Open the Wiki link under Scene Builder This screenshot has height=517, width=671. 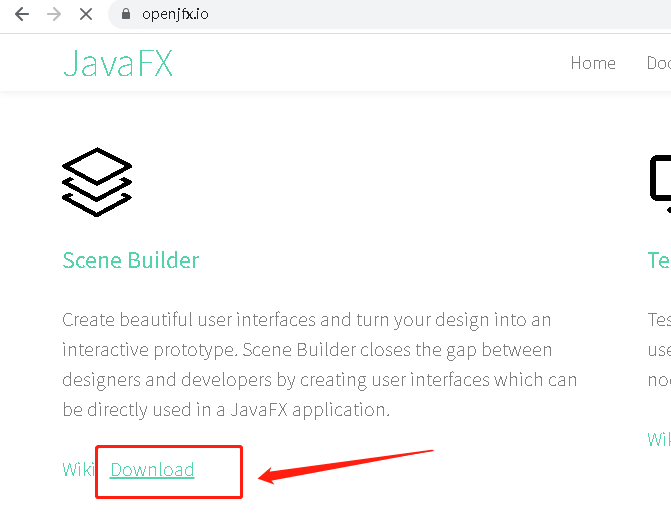(x=77, y=470)
